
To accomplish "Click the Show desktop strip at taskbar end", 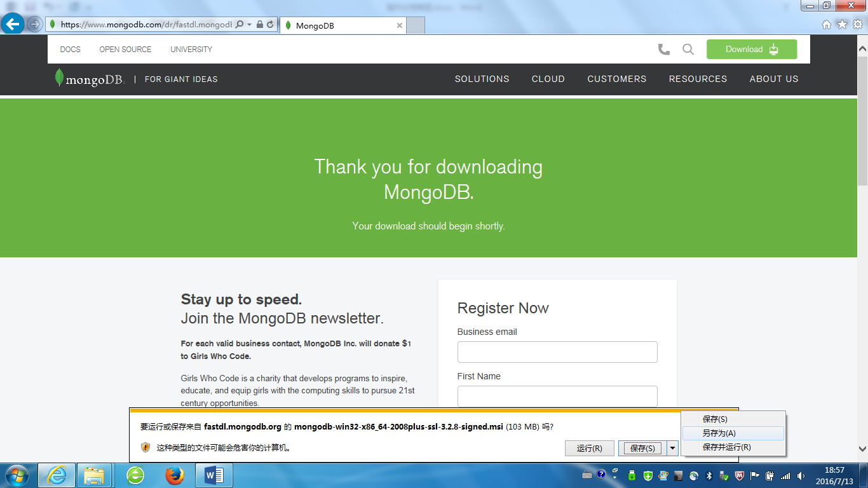I will [863, 475].
